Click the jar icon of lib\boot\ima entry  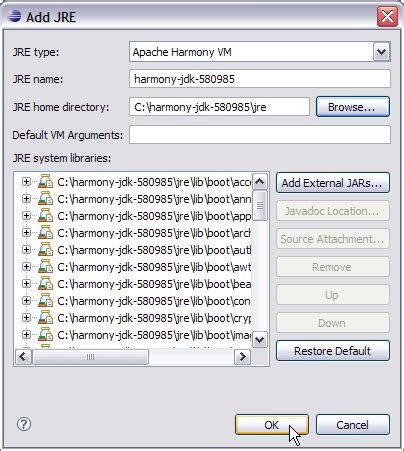tap(45, 334)
